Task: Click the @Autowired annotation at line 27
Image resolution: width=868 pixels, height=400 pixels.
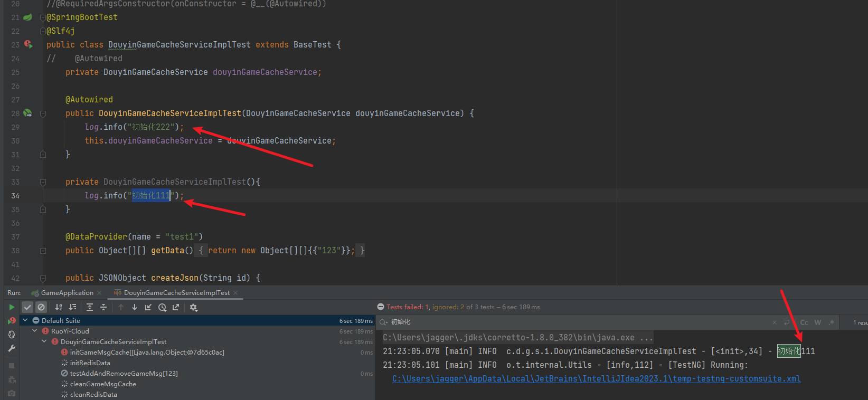Action: [x=89, y=100]
